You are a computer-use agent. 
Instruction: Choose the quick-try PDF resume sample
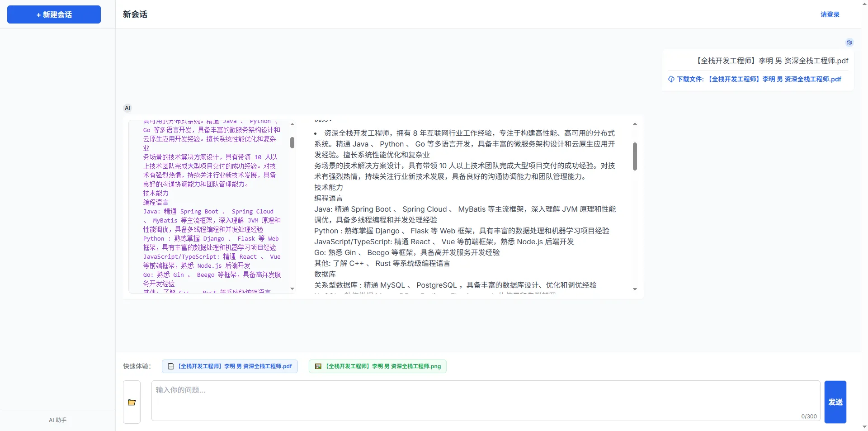[x=230, y=366]
